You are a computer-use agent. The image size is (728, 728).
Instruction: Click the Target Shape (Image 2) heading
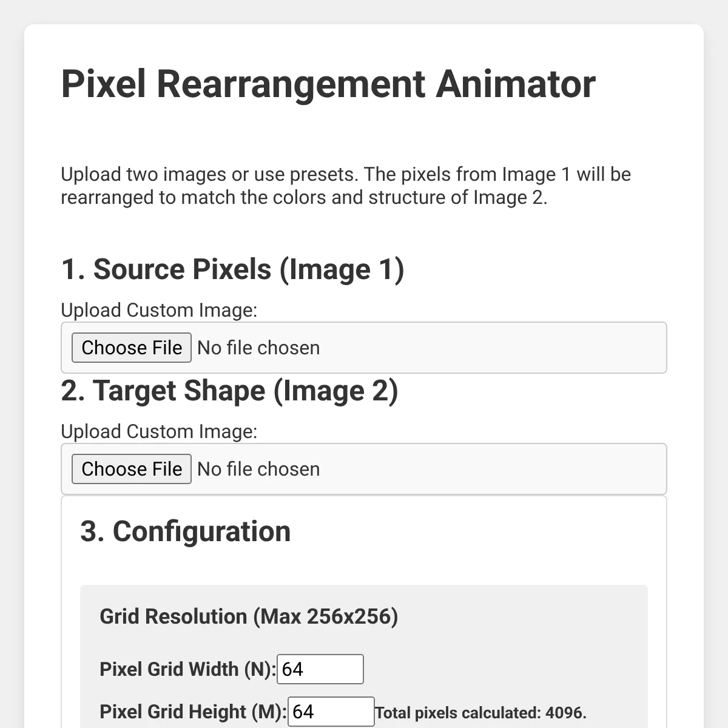pyautogui.click(x=230, y=391)
